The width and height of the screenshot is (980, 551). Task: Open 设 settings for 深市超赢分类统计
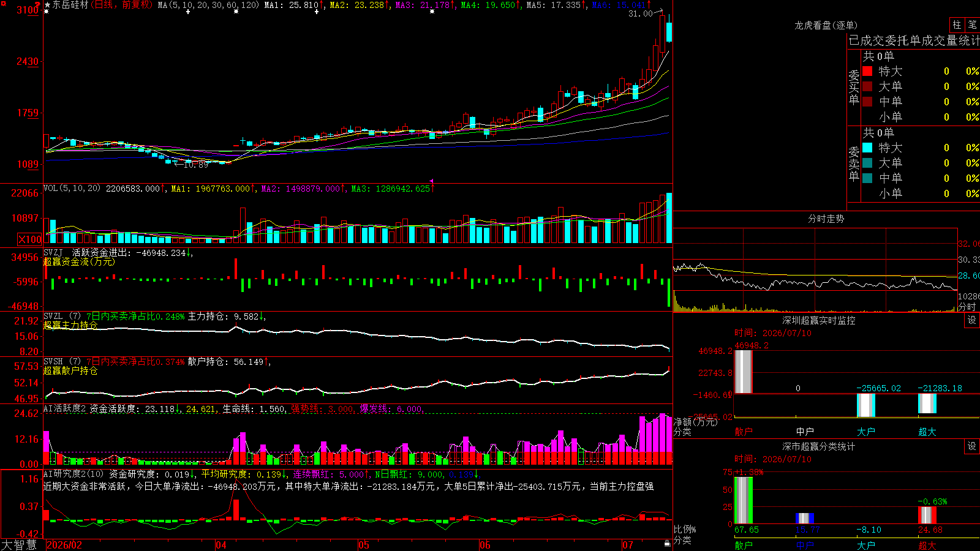click(972, 446)
